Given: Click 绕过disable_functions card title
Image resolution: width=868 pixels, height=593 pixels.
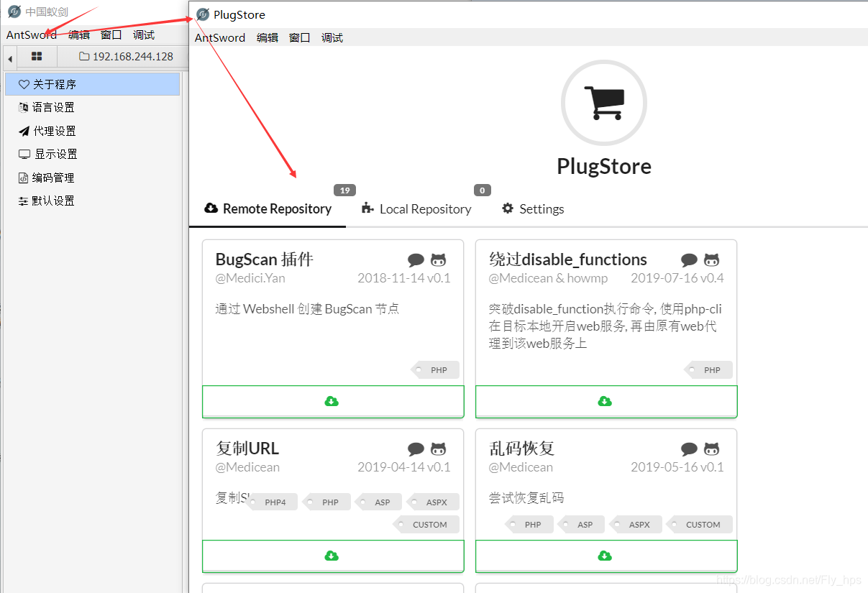Looking at the screenshot, I should (568, 259).
